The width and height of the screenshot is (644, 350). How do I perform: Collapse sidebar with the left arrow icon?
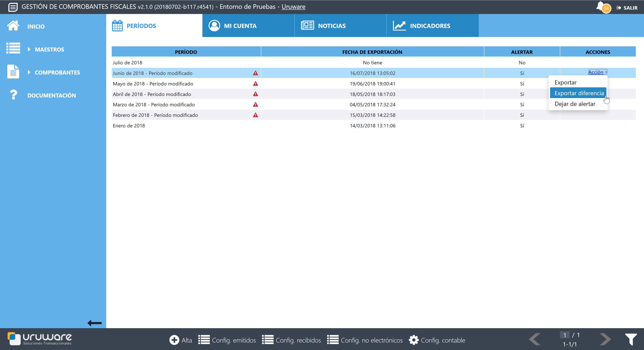(x=94, y=323)
